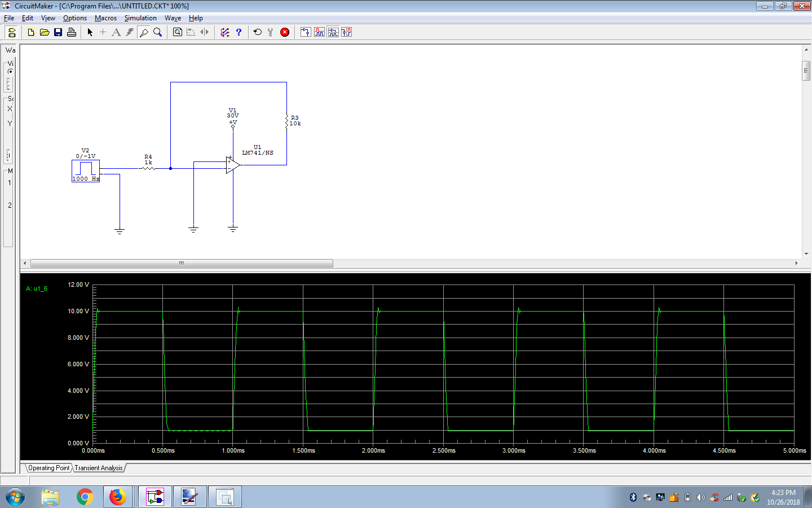The image size is (812, 508).
Task: Fit circuit to window icon
Action: pos(178,32)
